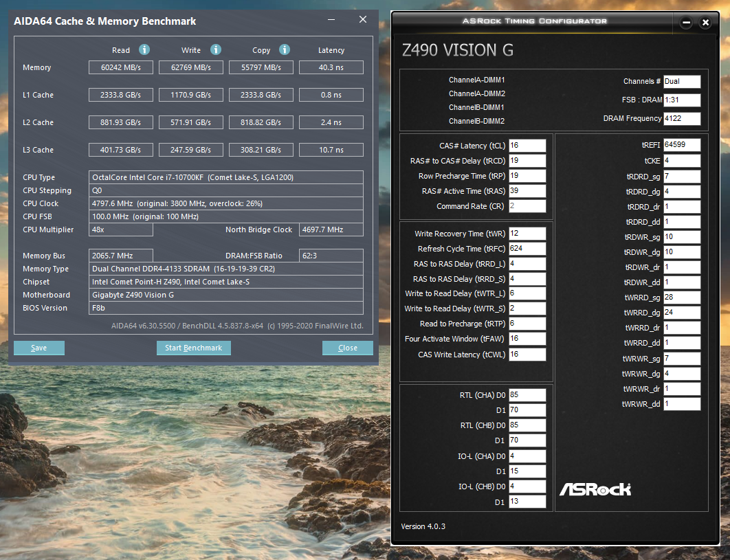The height and width of the screenshot is (560, 730).
Task: Select the Memory read value 60242 MB/s
Action: pos(121,67)
